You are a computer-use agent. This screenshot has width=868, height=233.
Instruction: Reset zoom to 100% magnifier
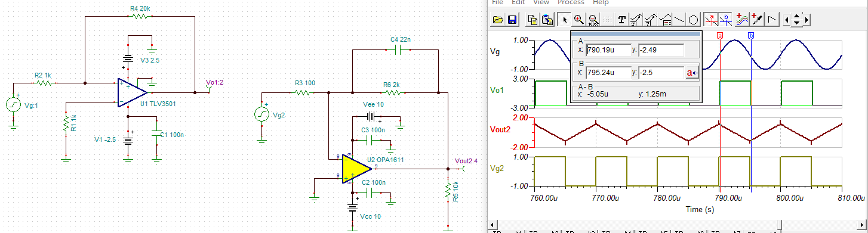click(593, 20)
